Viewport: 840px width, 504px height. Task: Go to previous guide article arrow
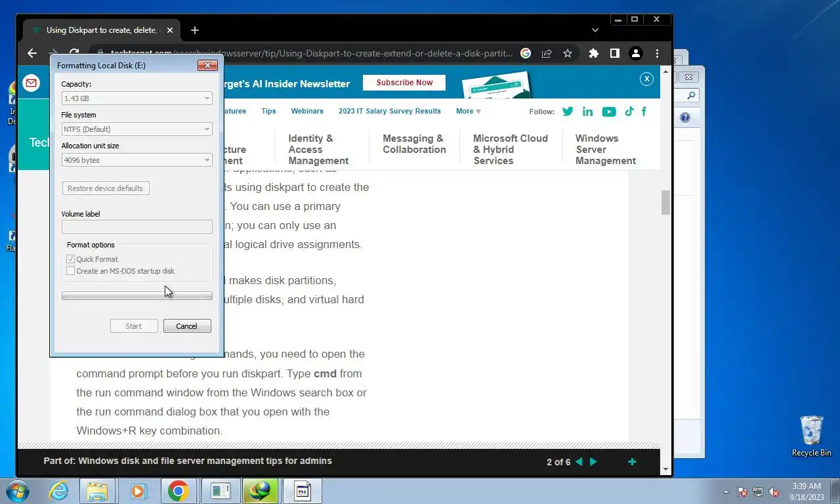click(x=579, y=461)
